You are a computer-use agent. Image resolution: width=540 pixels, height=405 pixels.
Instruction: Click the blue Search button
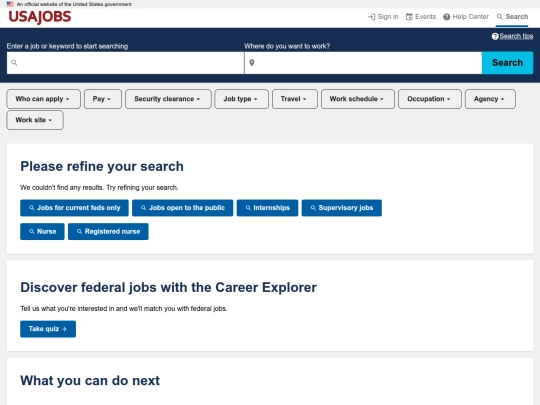(x=507, y=63)
